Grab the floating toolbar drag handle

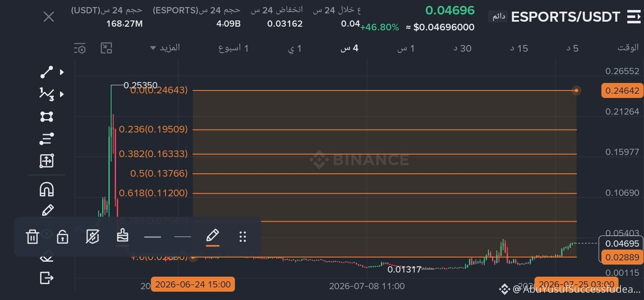click(x=243, y=237)
